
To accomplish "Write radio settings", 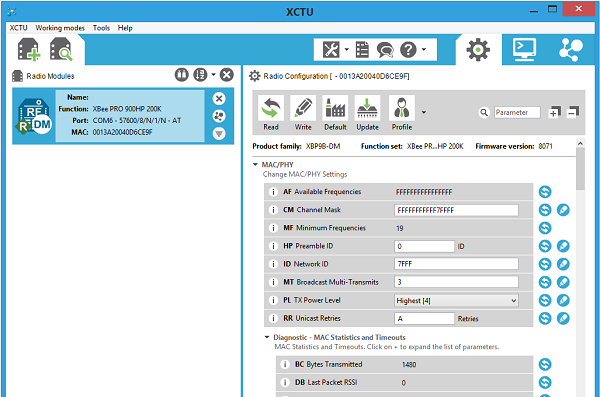I will [303, 113].
